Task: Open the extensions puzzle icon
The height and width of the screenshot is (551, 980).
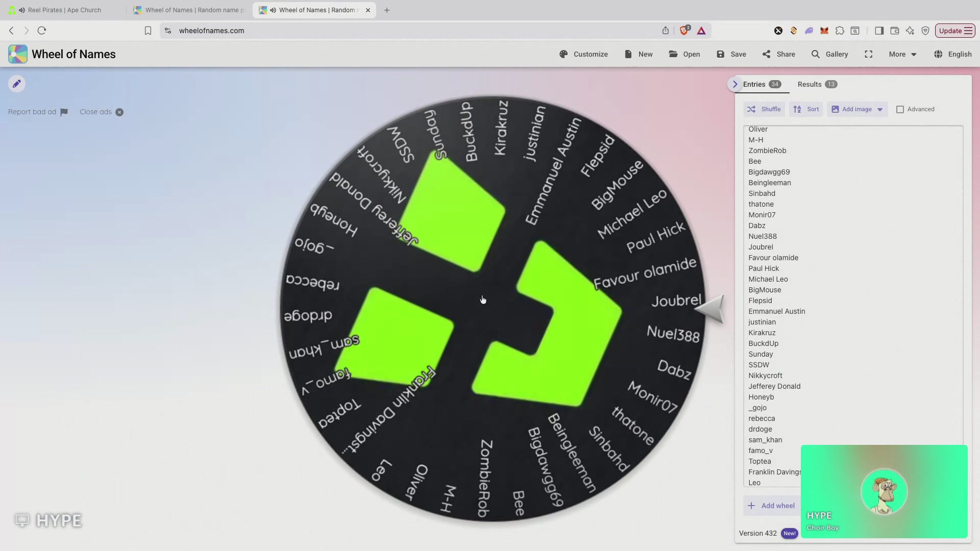Action: [840, 31]
